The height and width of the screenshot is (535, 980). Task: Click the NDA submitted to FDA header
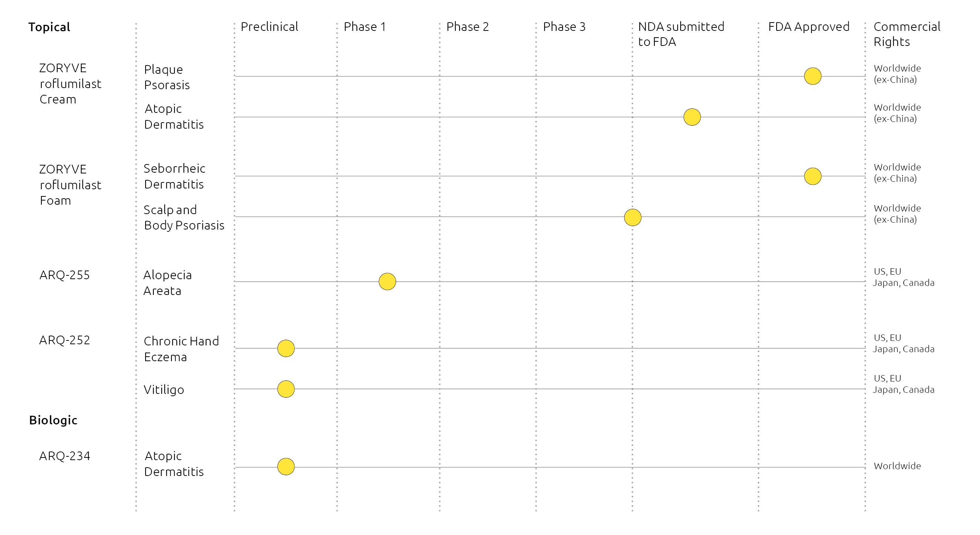coord(681,34)
